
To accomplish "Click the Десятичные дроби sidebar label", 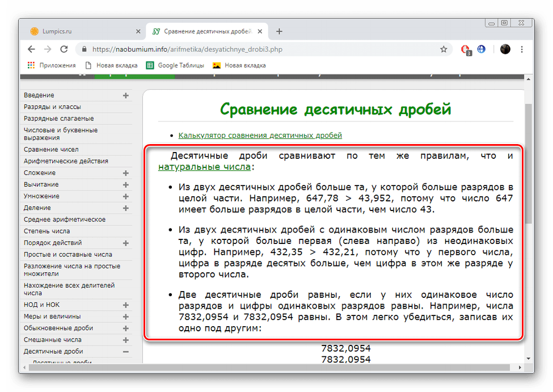I will (53, 351).
